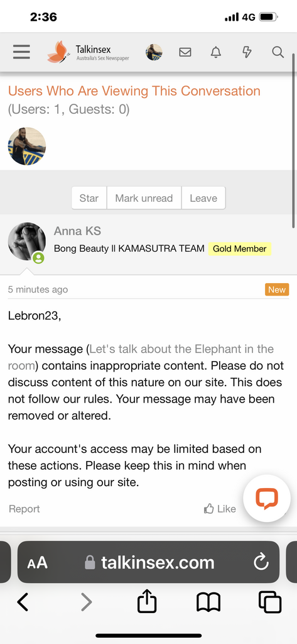Tap the orange live chat bubble
This screenshot has width=297, height=644.
(x=267, y=498)
